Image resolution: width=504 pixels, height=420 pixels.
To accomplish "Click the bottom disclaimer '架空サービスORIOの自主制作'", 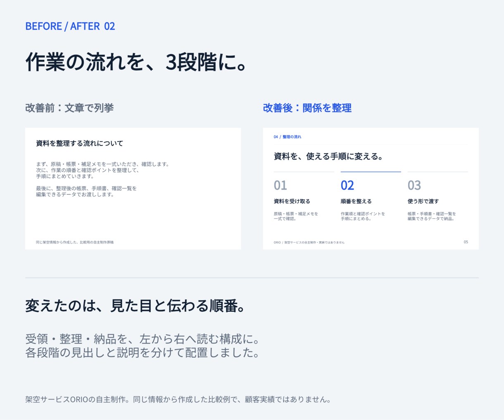I will [x=178, y=400].
